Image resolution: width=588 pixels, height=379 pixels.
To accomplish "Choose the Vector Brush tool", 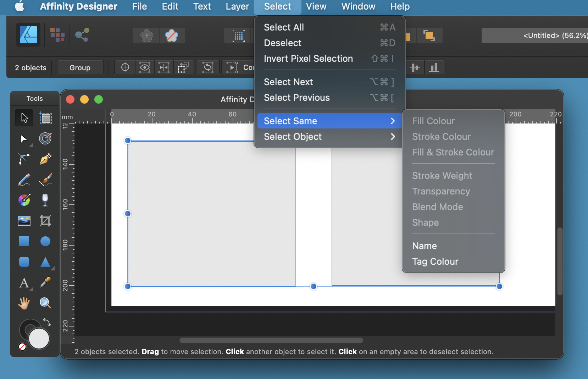I will click(45, 180).
